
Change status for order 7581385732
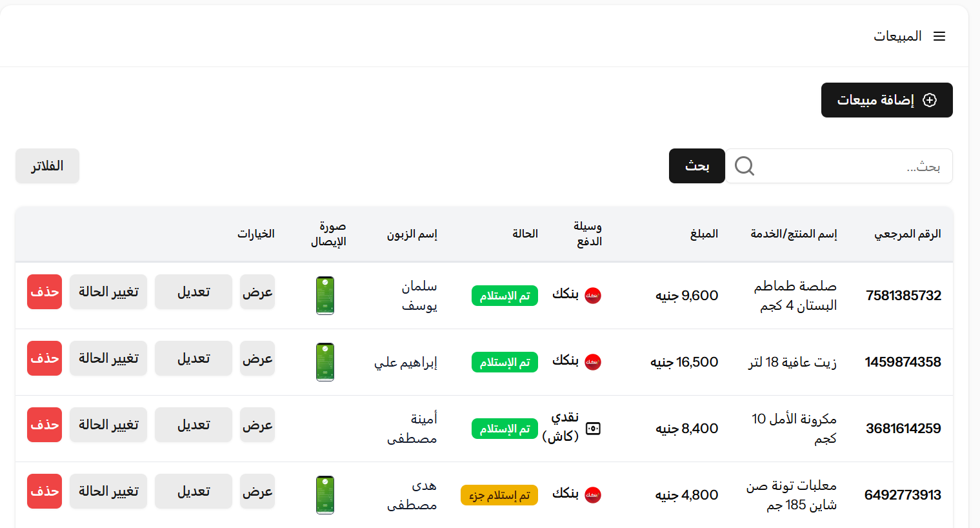tap(108, 292)
